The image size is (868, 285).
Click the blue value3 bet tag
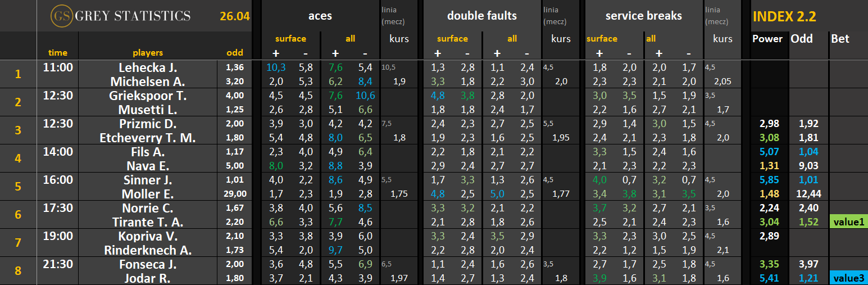(848, 278)
